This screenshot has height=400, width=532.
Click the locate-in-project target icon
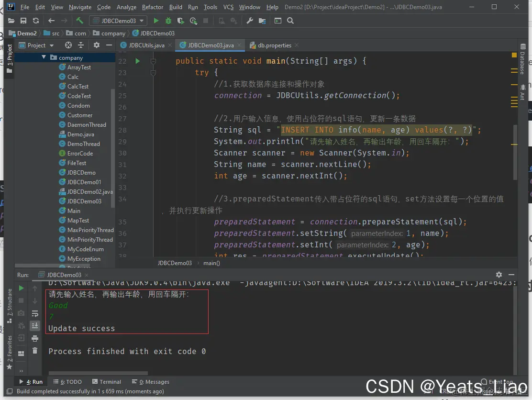[x=68, y=45]
